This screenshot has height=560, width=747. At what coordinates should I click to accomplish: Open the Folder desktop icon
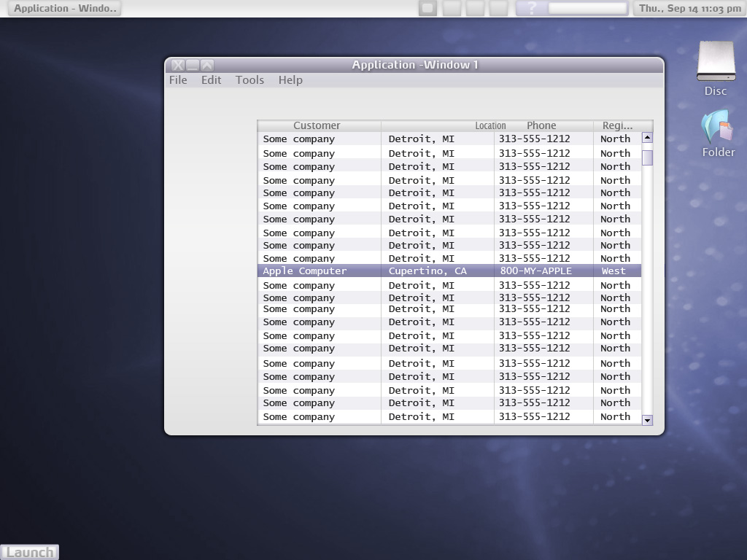(718, 134)
